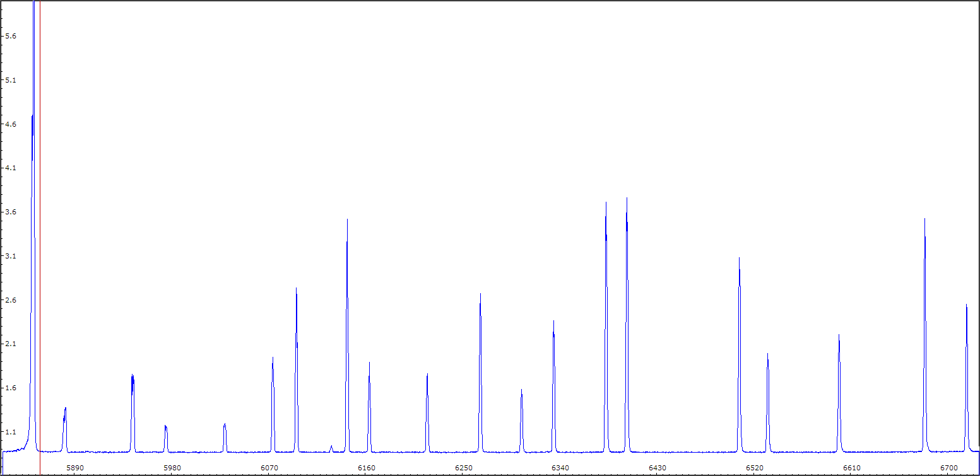980x476 pixels.
Task: Click the short peak just left of 5980
Action: pyautogui.click(x=165, y=427)
